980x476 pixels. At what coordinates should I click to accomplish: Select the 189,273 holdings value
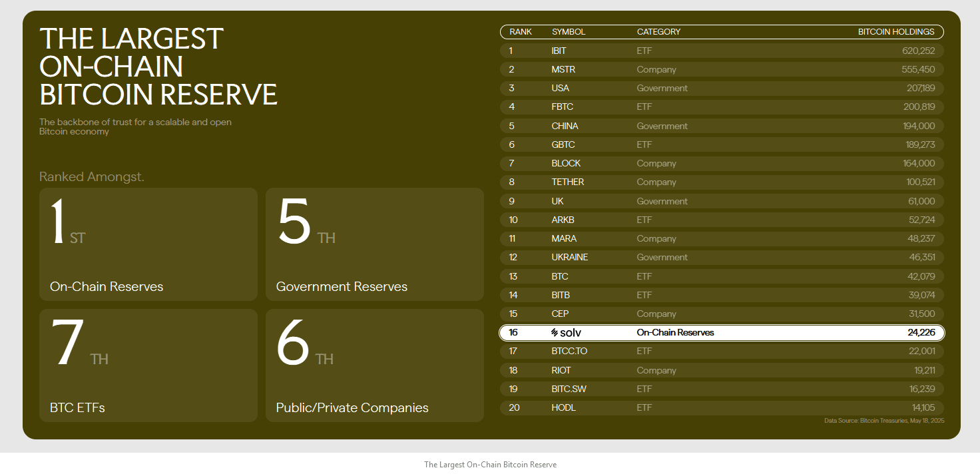[920, 144]
